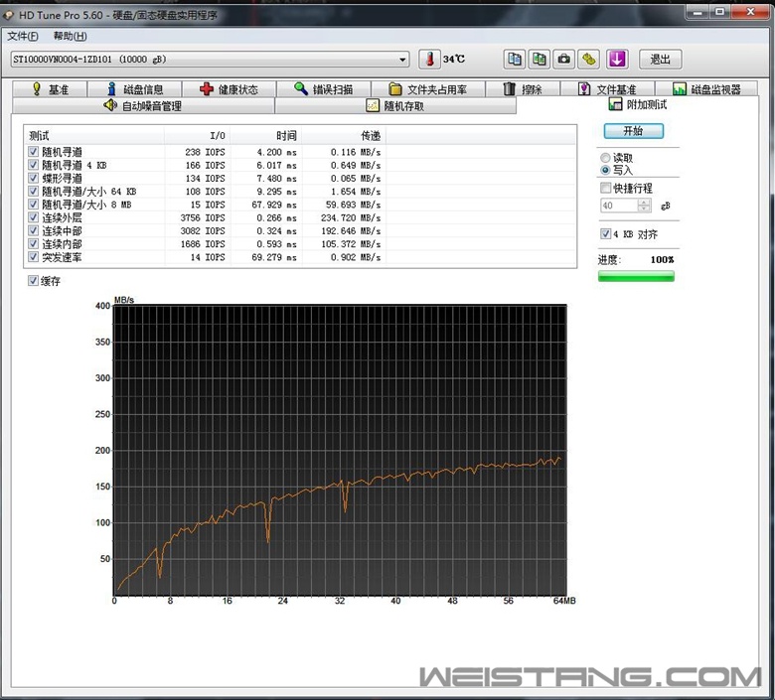This screenshot has width=775, height=700.
Task: Open the 帮助(H) menu
Action: [x=71, y=36]
